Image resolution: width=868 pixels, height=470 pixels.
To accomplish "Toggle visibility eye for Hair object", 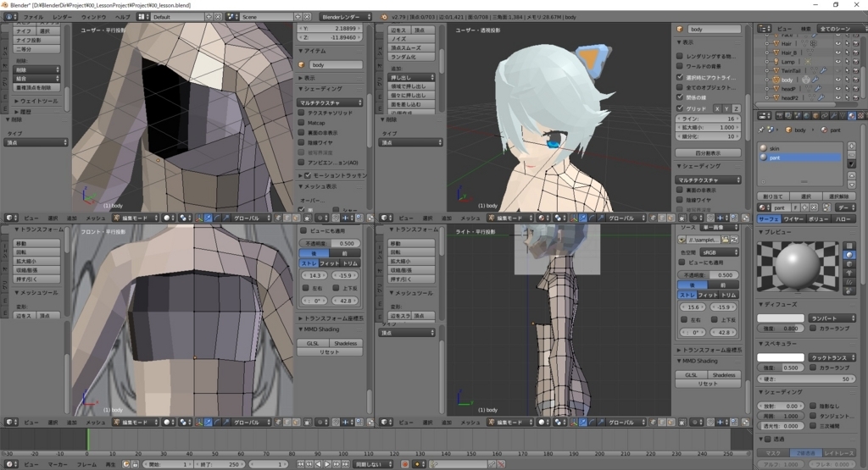I will (x=837, y=43).
